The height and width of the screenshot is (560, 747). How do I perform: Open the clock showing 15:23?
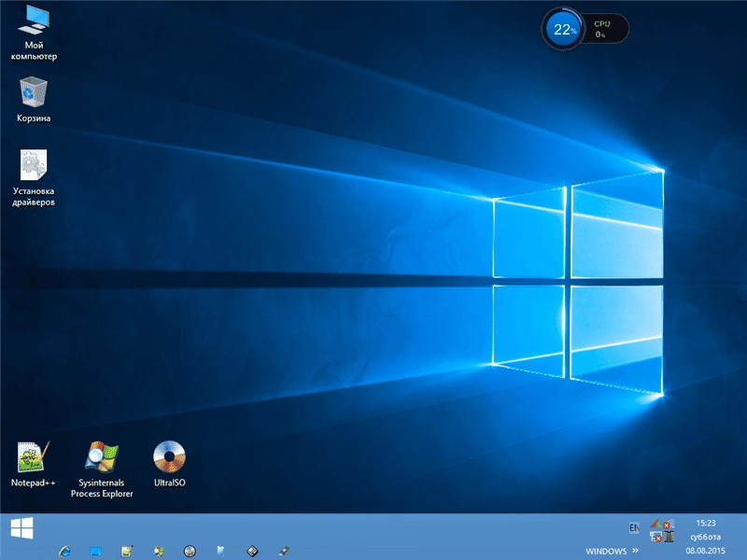pyautogui.click(x=706, y=523)
